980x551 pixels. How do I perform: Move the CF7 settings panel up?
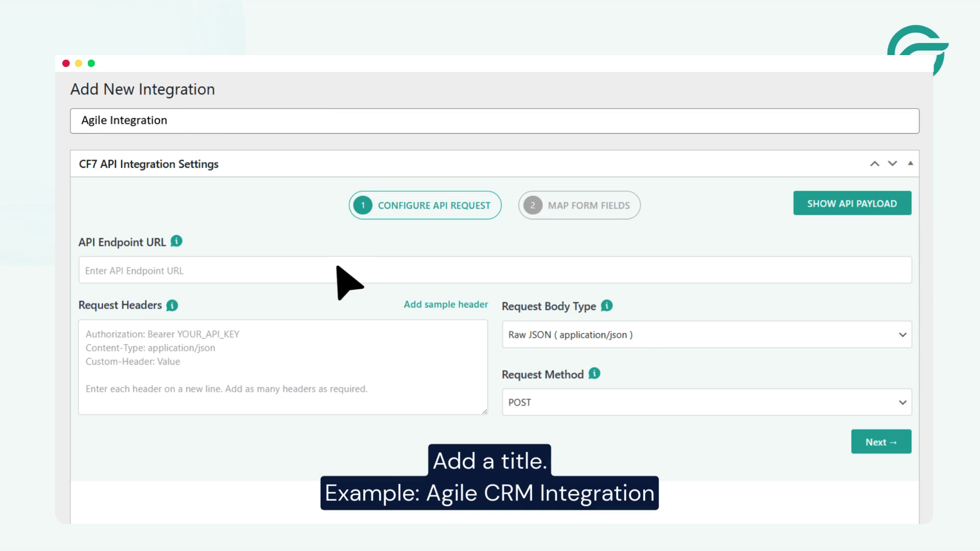[875, 163]
